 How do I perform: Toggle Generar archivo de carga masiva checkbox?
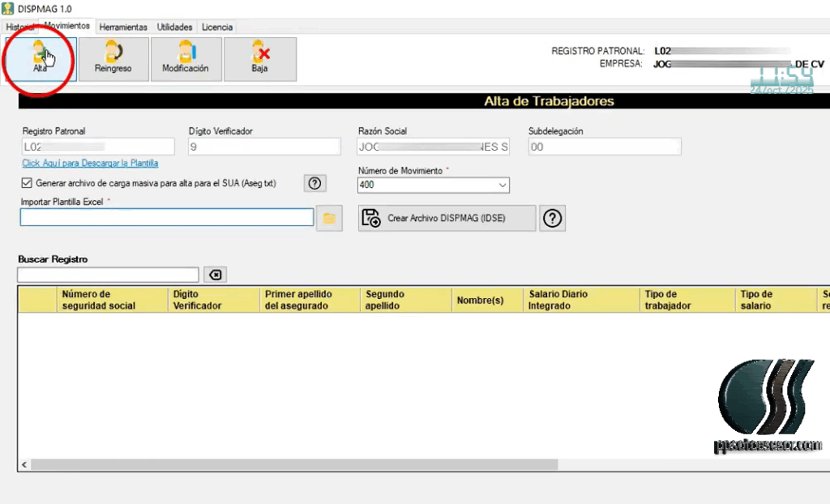tap(28, 183)
